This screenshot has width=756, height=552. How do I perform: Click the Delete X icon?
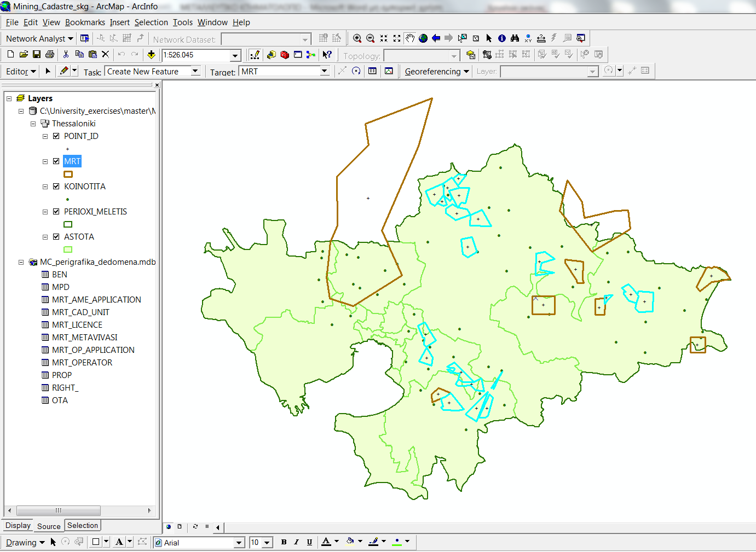(106, 55)
